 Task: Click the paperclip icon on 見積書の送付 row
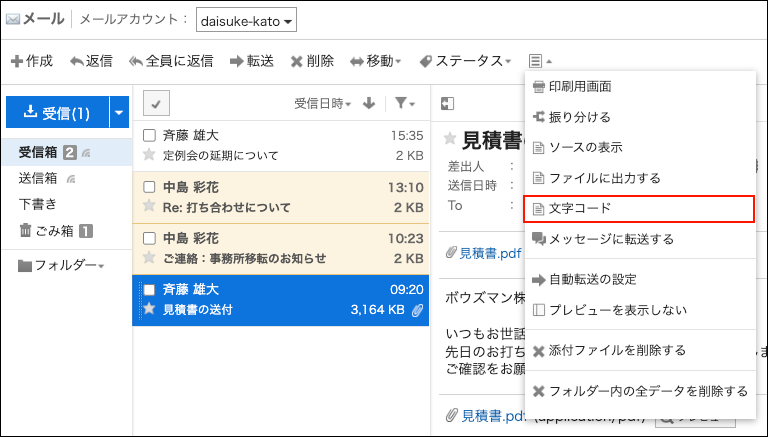point(417,310)
